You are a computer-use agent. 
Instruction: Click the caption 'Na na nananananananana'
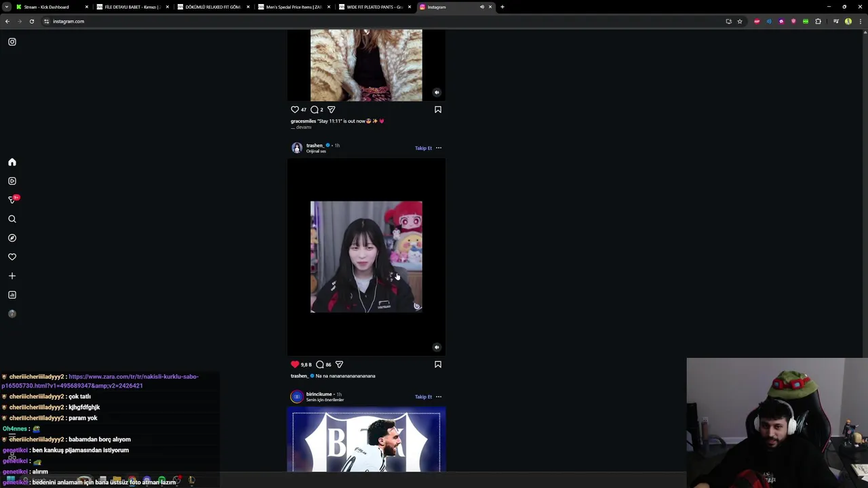coord(345,376)
